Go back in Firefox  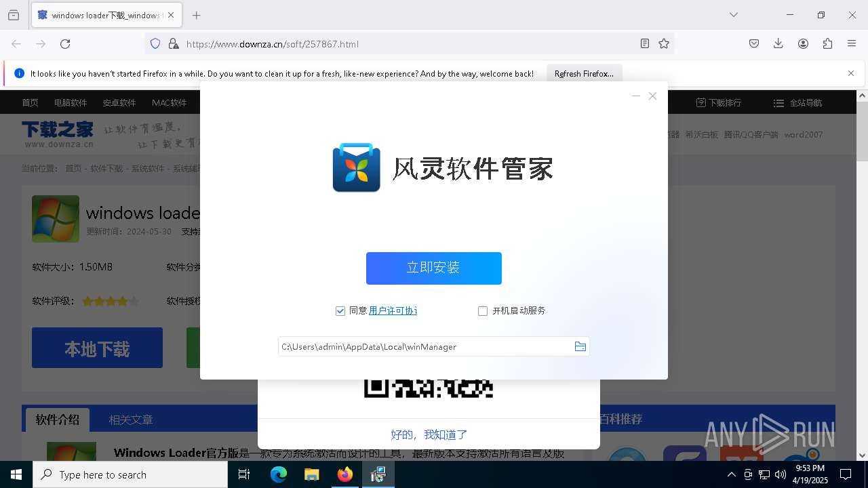click(16, 43)
